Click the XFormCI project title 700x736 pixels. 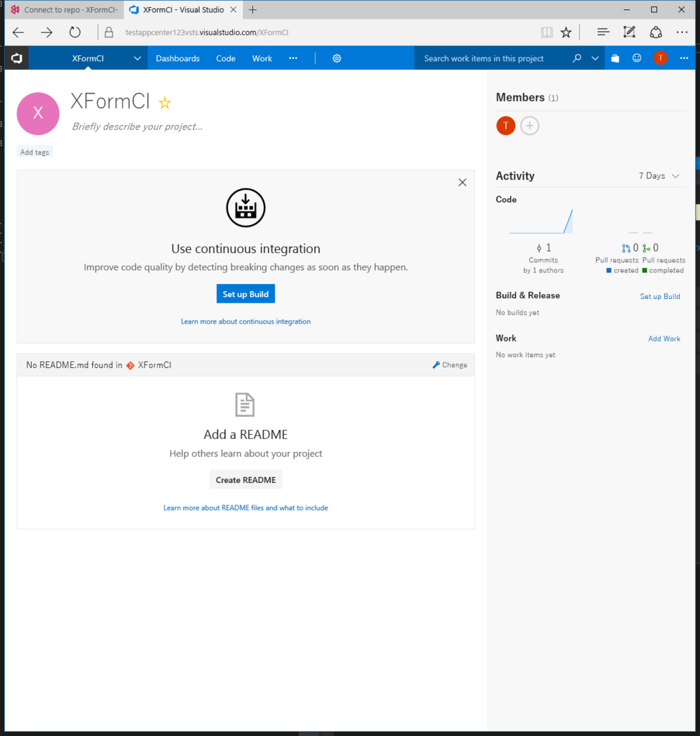111,101
